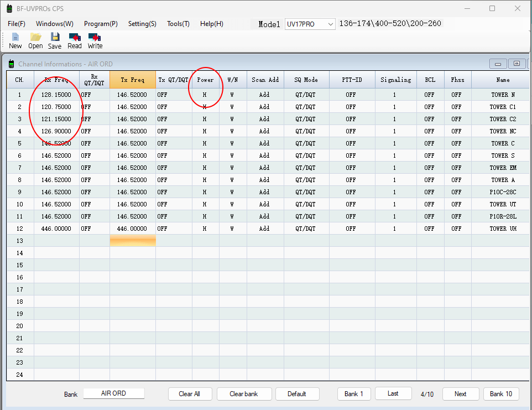The width and height of the screenshot is (532, 410).
Task: Click the AIR ORD bank name field
Action: (x=113, y=393)
